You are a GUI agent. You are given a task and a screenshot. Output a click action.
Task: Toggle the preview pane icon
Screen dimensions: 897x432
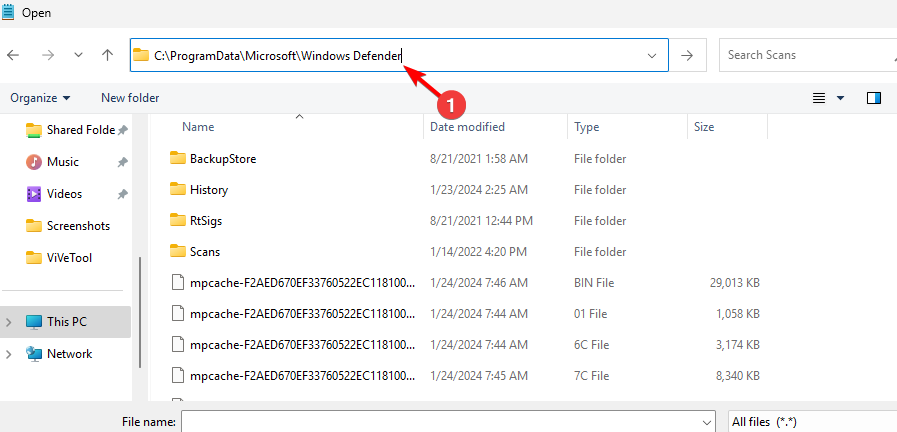tap(874, 98)
